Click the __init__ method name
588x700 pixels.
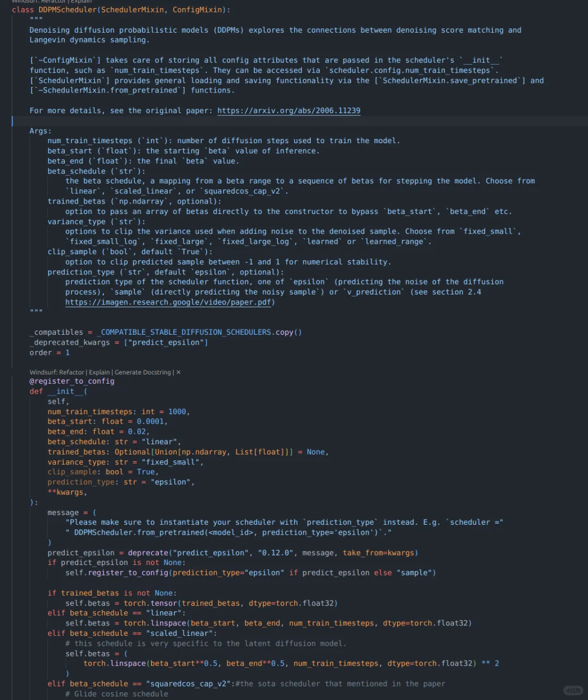tap(65, 391)
